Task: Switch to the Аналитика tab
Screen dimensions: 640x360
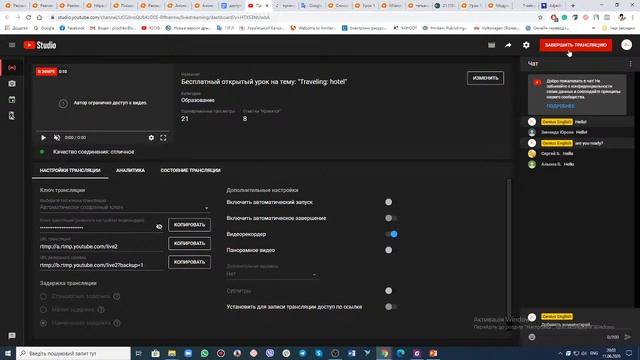Action: point(130,170)
